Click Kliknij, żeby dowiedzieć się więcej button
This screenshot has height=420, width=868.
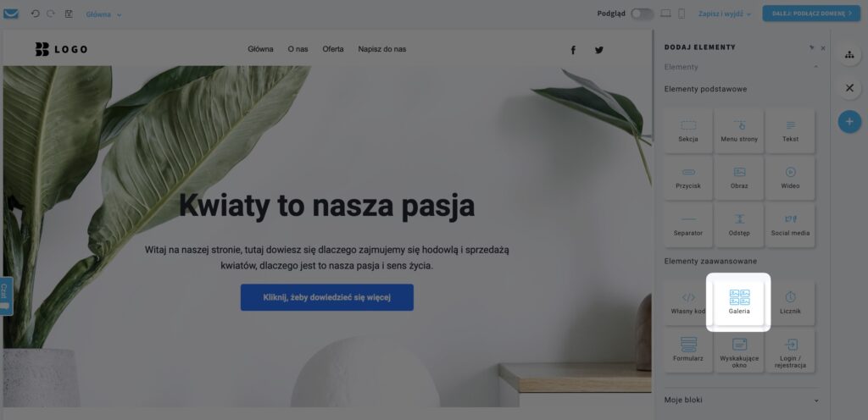(326, 297)
